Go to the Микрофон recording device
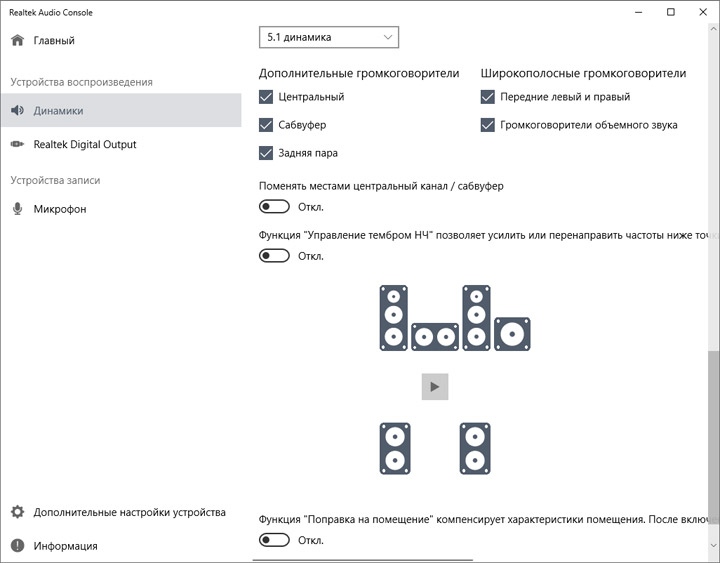This screenshot has width=720, height=563. coord(59,209)
